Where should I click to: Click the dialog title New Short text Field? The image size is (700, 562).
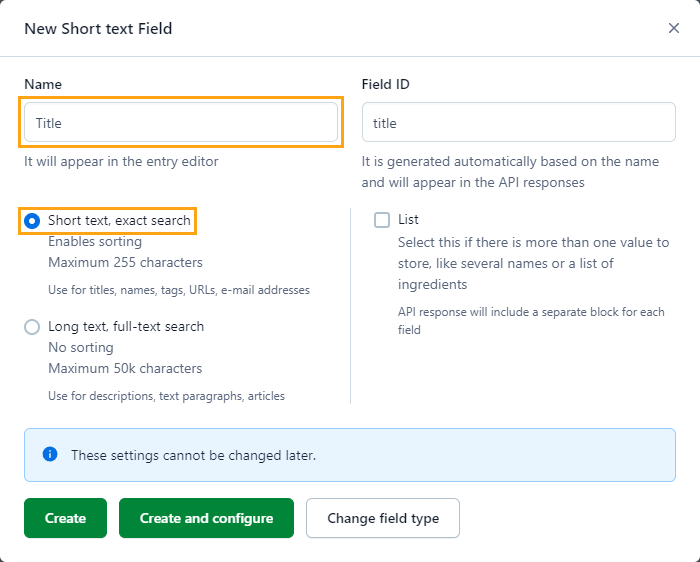98,28
